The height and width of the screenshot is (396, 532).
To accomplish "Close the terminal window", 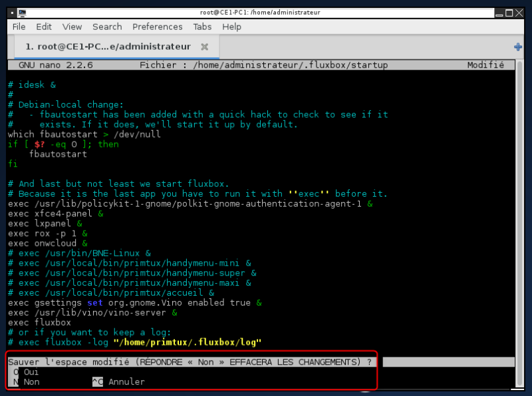I will [x=519, y=13].
